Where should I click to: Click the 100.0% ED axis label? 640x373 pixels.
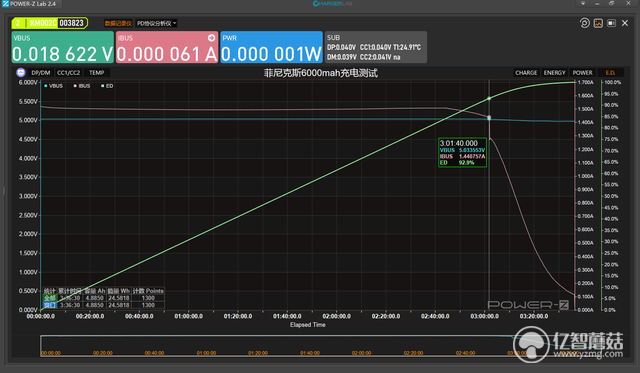click(x=612, y=82)
